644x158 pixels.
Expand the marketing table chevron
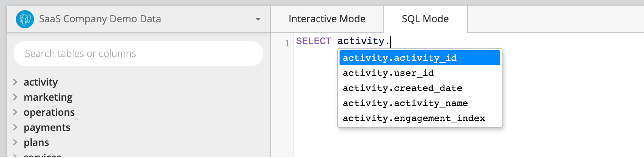[x=15, y=97]
